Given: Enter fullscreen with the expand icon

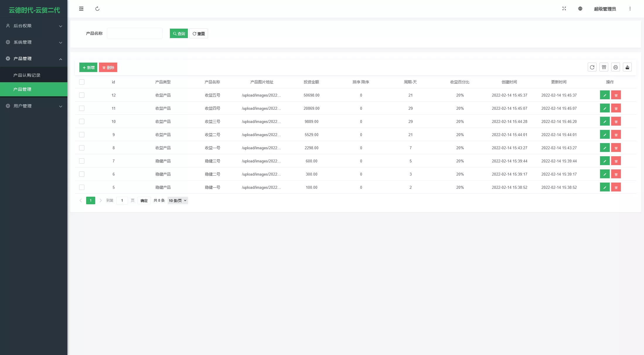Looking at the screenshot, I should pyautogui.click(x=564, y=9).
